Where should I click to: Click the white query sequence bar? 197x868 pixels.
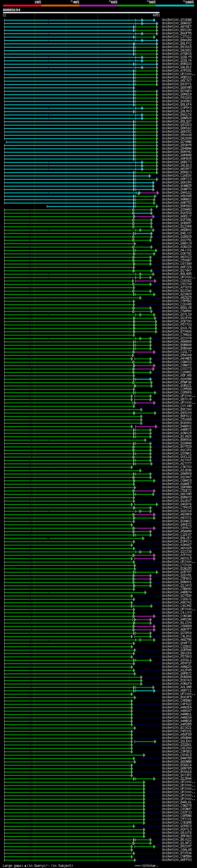click(x=81, y=13)
